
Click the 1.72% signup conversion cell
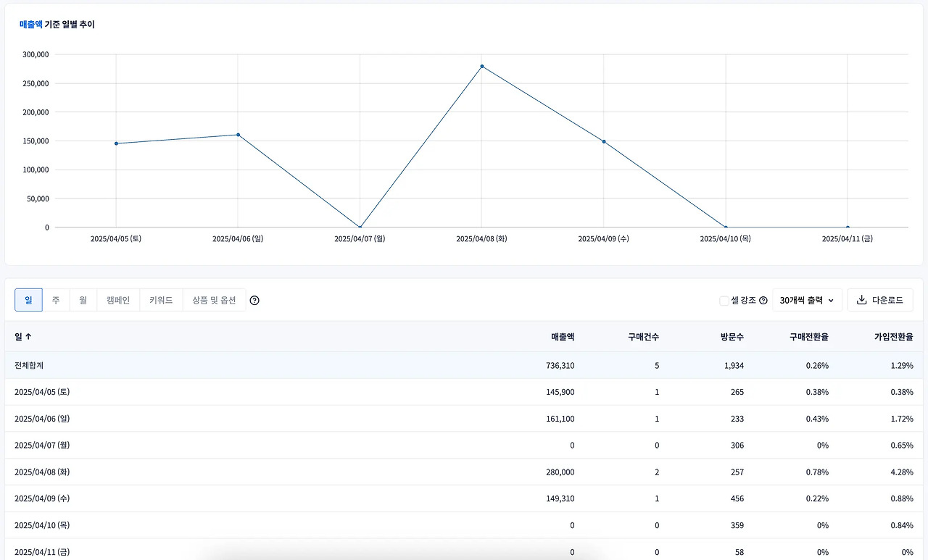tap(902, 419)
